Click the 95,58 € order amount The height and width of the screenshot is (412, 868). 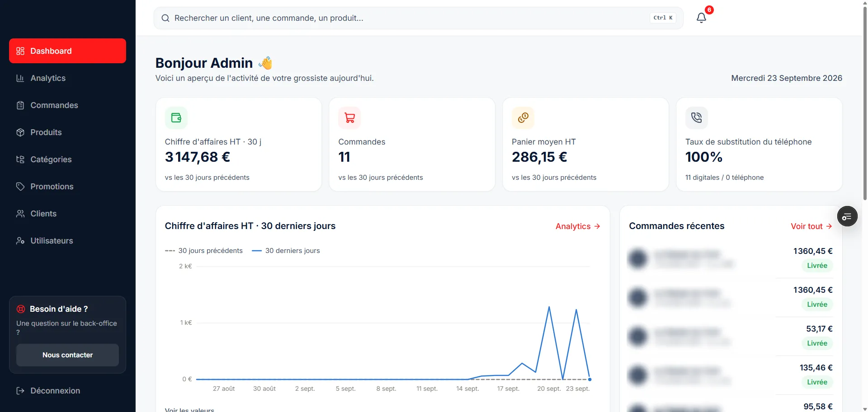point(818,407)
